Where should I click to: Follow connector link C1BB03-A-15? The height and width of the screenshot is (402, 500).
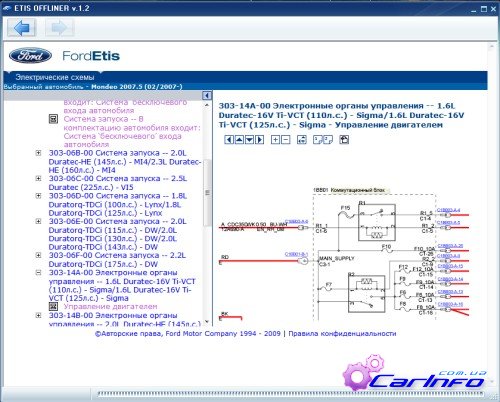(x=450, y=266)
